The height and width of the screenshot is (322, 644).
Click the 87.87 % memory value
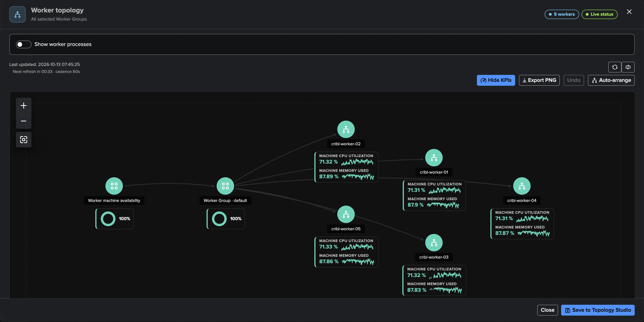(x=505, y=233)
